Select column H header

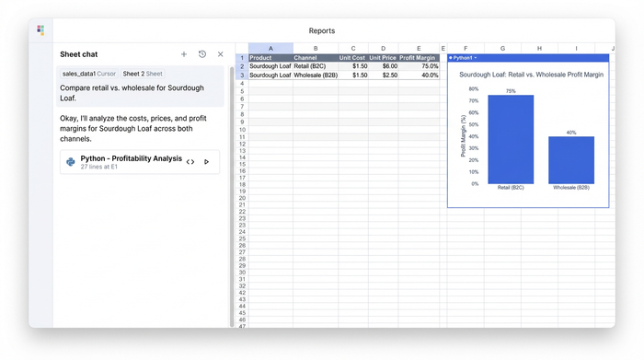539,49
